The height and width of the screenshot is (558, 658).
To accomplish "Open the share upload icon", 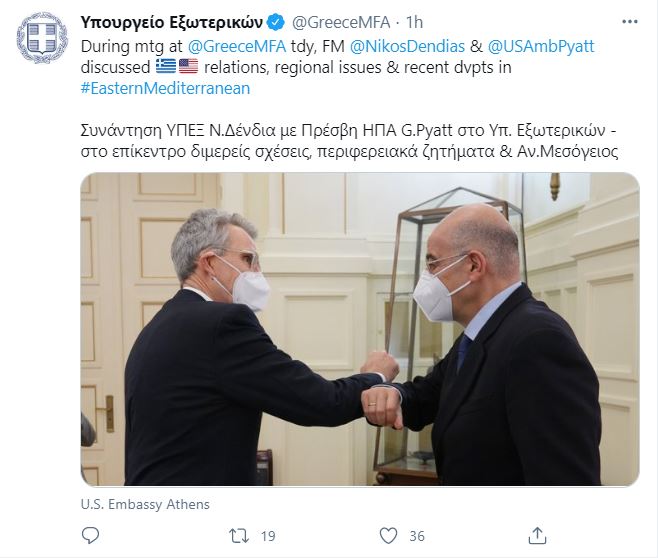I will 537,536.
